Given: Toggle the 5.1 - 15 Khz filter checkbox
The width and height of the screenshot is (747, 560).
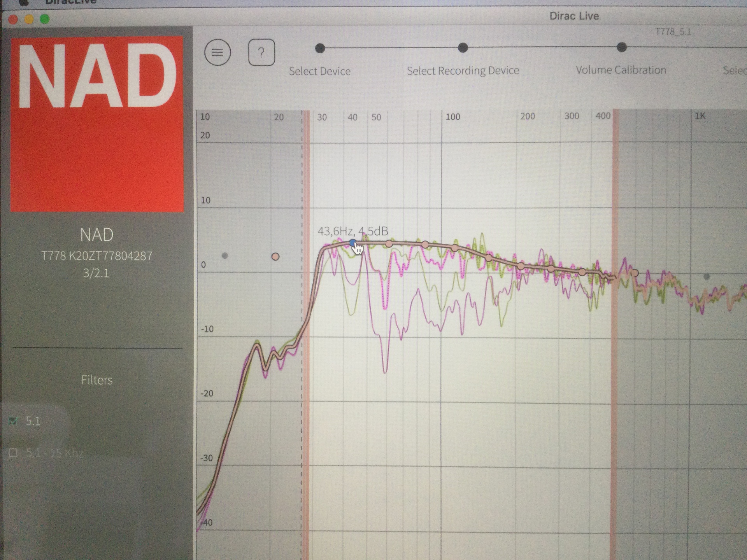Looking at the screenshot, I should tap(14, 453).
